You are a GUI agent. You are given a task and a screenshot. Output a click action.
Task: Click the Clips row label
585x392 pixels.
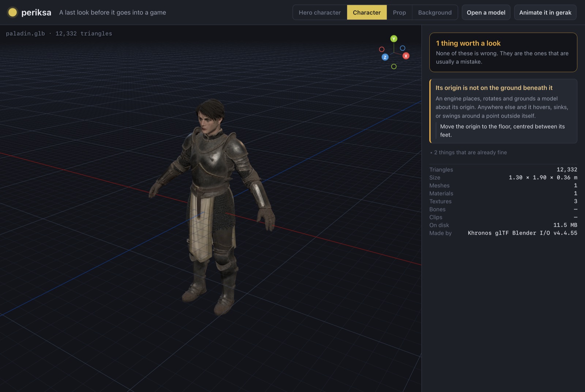tap(436, 217)
